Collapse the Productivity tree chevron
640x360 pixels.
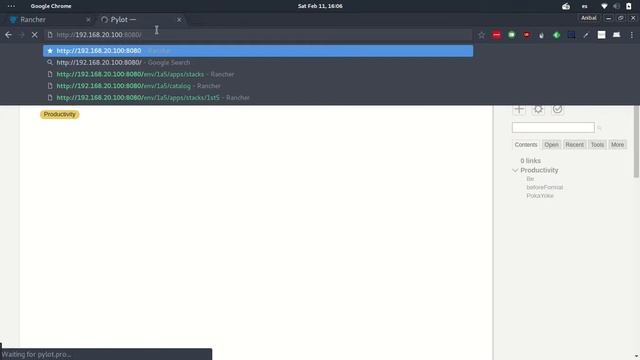(515, 170)
